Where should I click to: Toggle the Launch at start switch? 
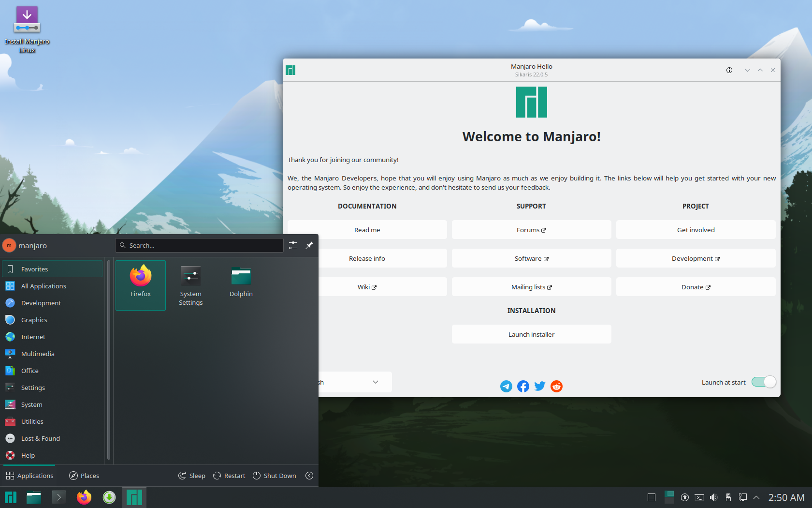[x=764, y=382]
